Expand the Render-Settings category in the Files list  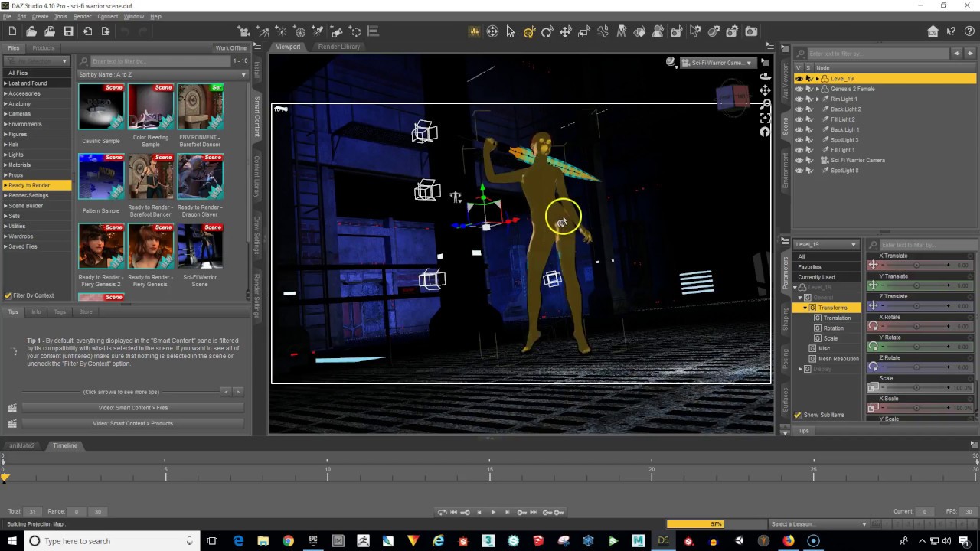pos(5,195)
